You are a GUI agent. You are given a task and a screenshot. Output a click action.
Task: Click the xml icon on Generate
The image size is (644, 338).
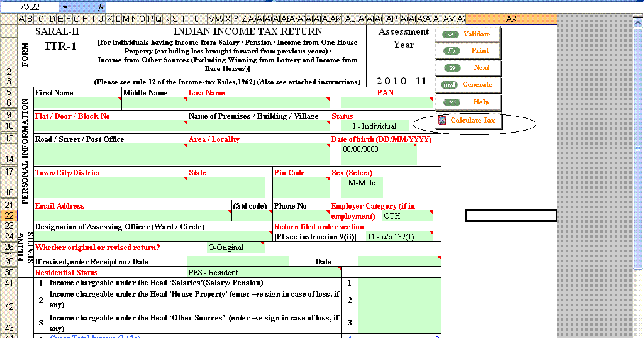pyautogui.click(x=449, y=85)
